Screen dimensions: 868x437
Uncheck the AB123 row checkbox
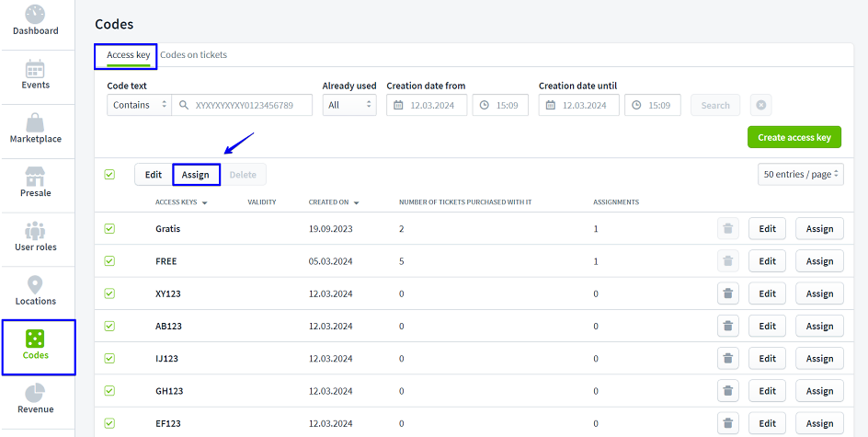click(x=110, y=326)
